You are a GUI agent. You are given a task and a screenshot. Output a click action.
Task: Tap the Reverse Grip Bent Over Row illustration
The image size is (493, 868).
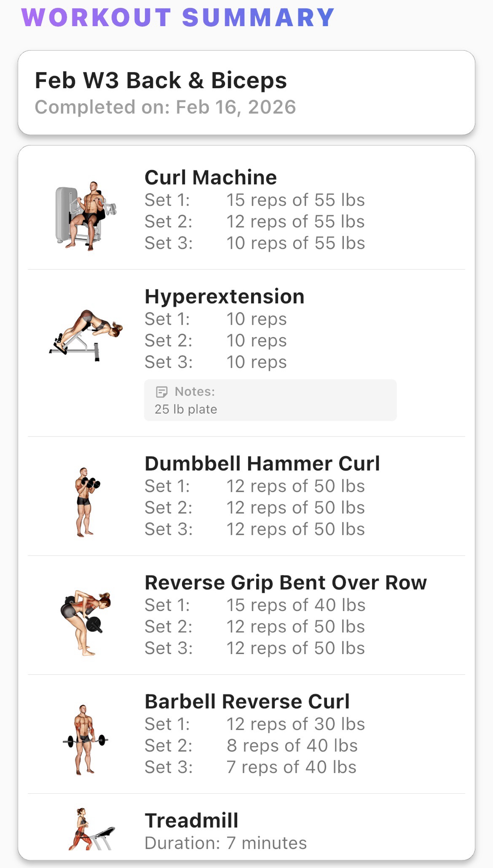click(86, 621)
